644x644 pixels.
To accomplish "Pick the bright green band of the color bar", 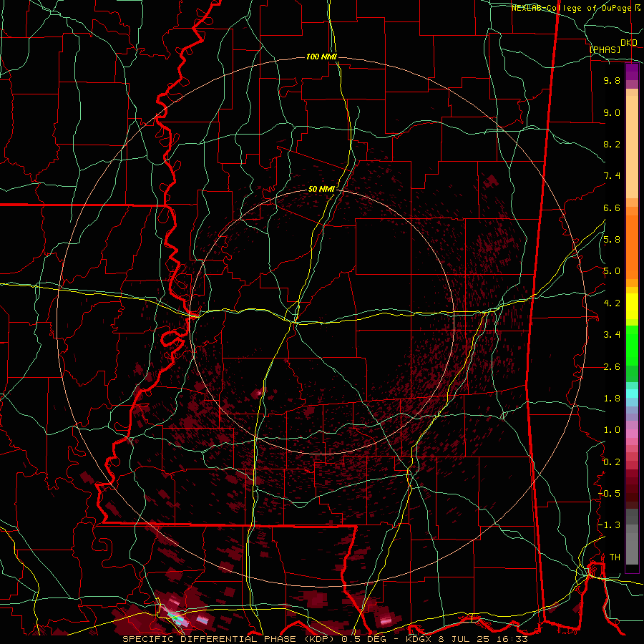I will [x=632, y=346].
